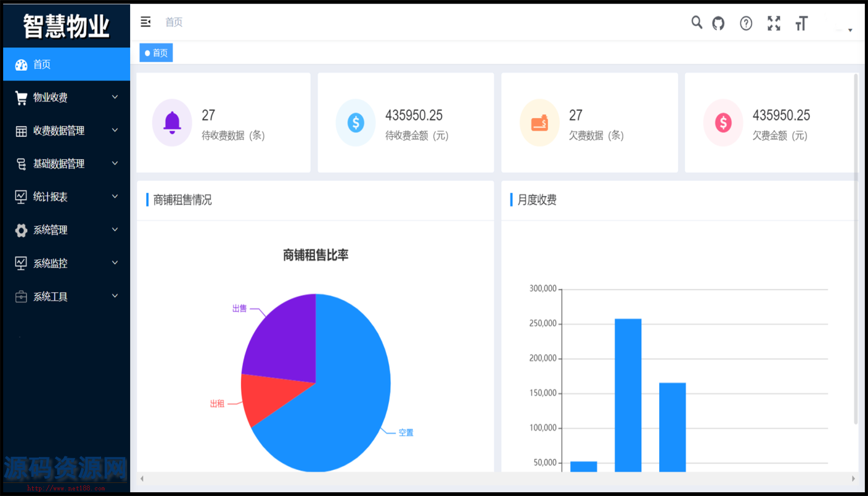
Task: Click the purple bell icon on 待收费数据 card
Action: click(x=172, y=122)
